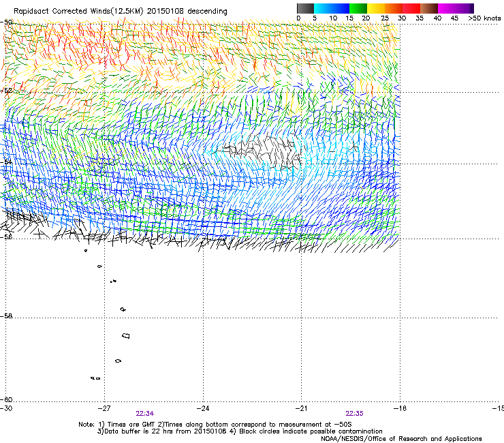Click the legend number '25' under the color bar
This screenshot has height=443, width=504.
pyautogui.click(x=385, y=18)
